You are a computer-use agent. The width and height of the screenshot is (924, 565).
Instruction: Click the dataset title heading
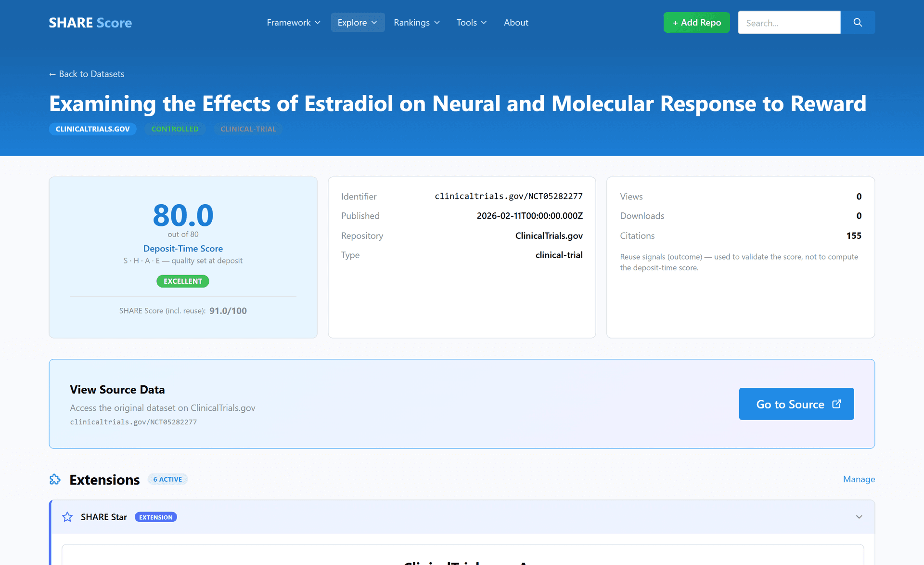[x=458, y=104]
